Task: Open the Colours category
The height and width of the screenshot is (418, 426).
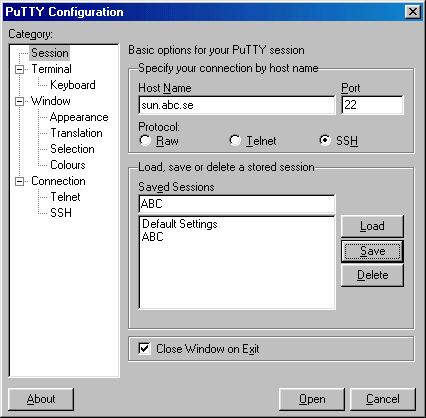Action: coord(68,165)
